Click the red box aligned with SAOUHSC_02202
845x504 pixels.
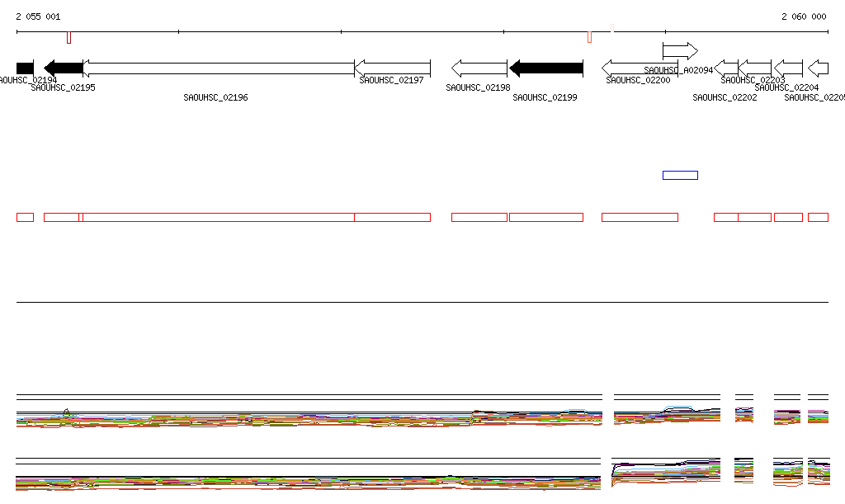(x=726, y=218)
